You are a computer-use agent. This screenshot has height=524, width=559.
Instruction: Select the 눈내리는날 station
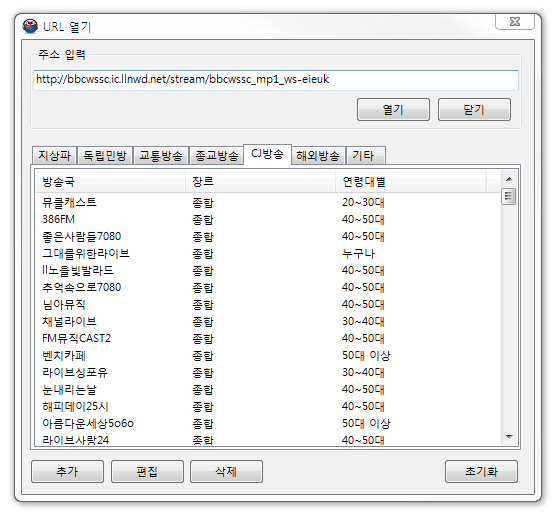click(x=268, y=389)
